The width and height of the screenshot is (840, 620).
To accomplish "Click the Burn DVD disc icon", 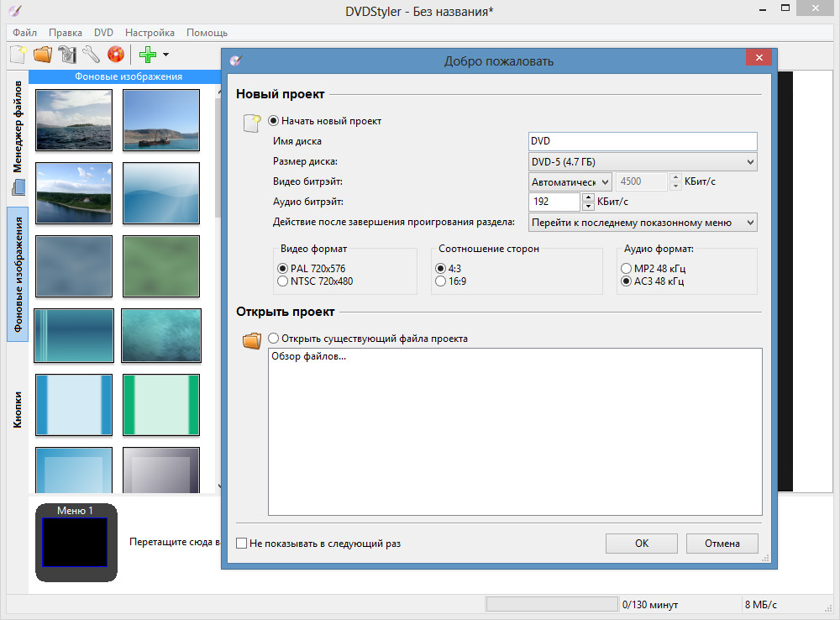I will (x=116, y=55).
